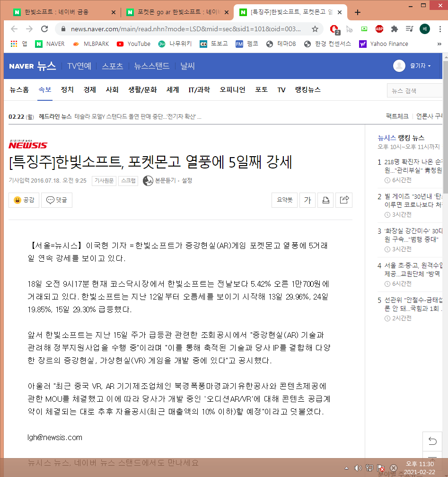Click the NAVER 뉴스 logo
This screenshot has width=448, height=477.
[x=33, y=66]
